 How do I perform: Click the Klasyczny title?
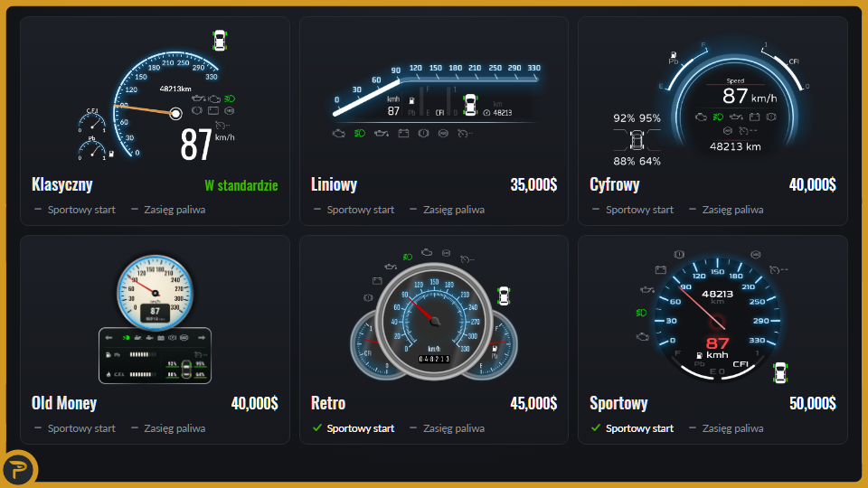[x=62, y=184]
